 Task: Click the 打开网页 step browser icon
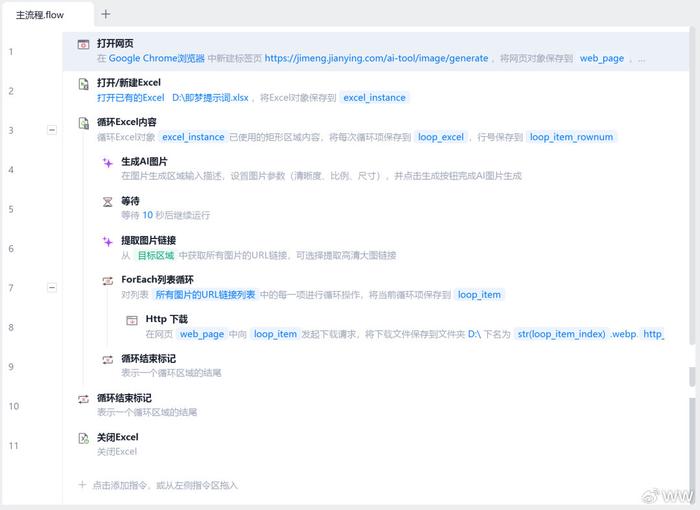coord(83,44)
